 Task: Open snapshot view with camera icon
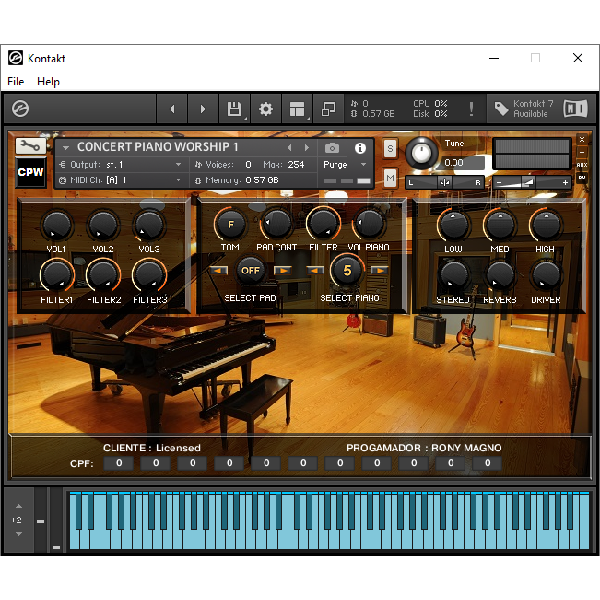click(x=332, y=148)
